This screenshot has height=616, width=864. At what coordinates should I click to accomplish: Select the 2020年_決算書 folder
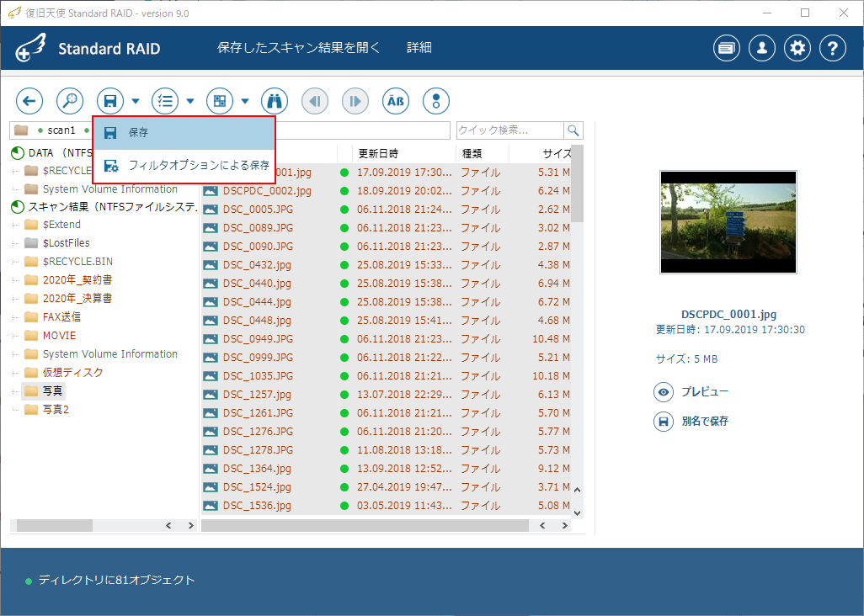pyautogui.click(x=77, y=299)
